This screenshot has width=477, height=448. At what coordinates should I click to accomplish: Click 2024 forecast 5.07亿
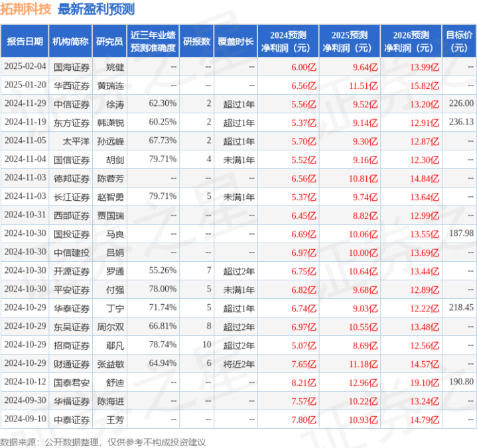(x=304, y=345)
